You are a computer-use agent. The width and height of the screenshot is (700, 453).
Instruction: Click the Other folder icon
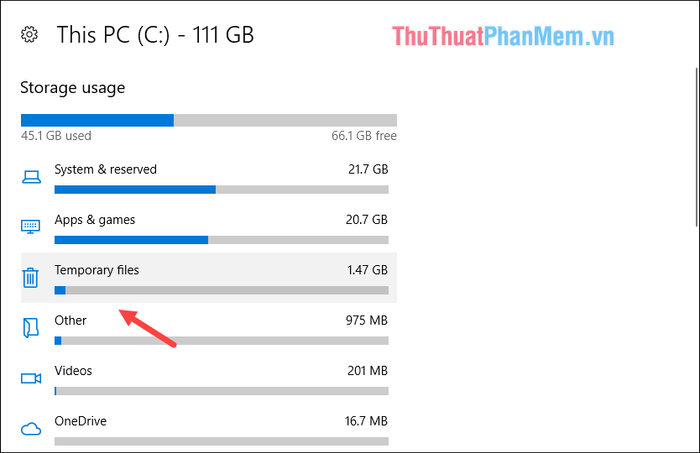point(31,328)
